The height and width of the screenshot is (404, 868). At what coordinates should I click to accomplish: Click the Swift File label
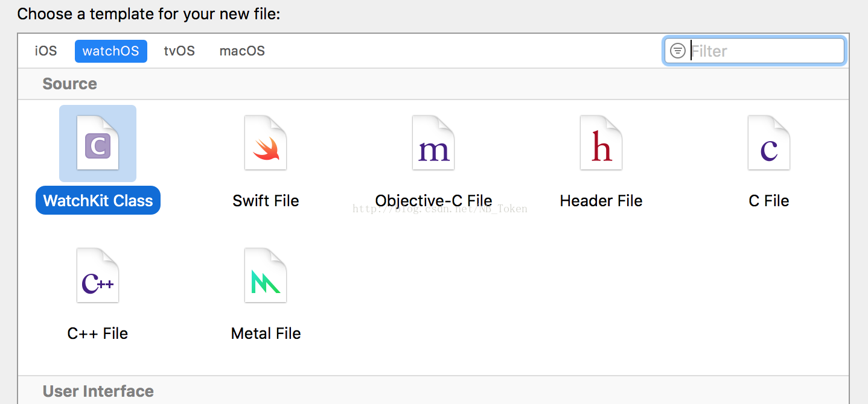pos(266,201)
